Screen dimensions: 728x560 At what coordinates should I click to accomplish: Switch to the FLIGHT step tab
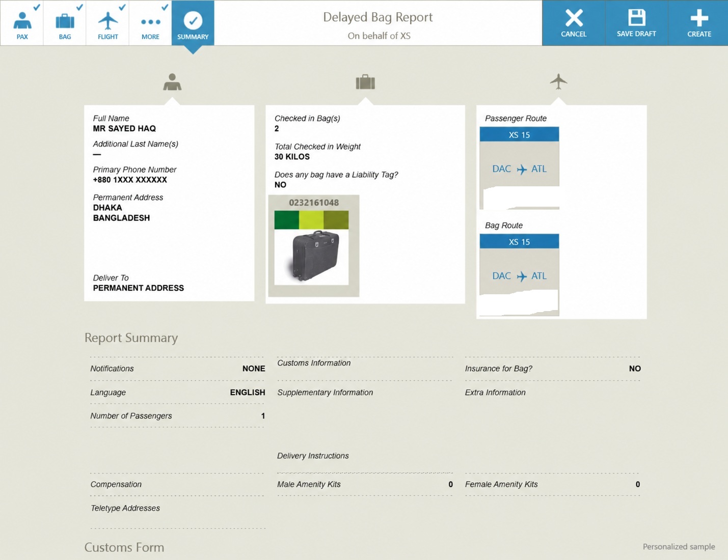click(107, 23)
